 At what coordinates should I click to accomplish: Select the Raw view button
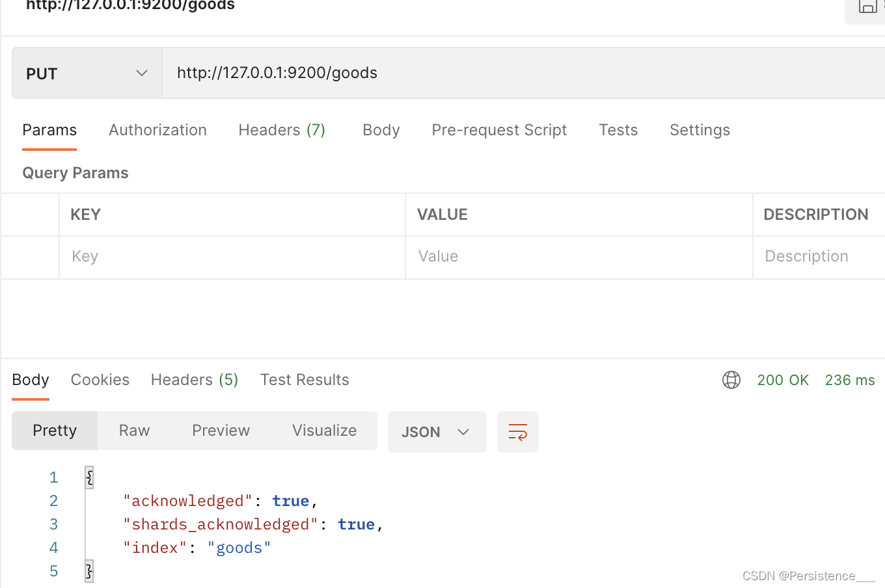134,431
